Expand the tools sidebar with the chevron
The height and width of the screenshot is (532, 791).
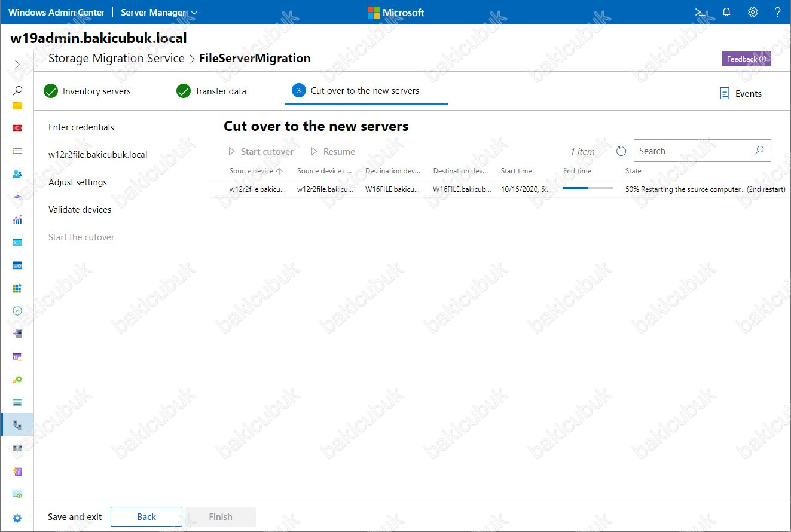[17, 64]
